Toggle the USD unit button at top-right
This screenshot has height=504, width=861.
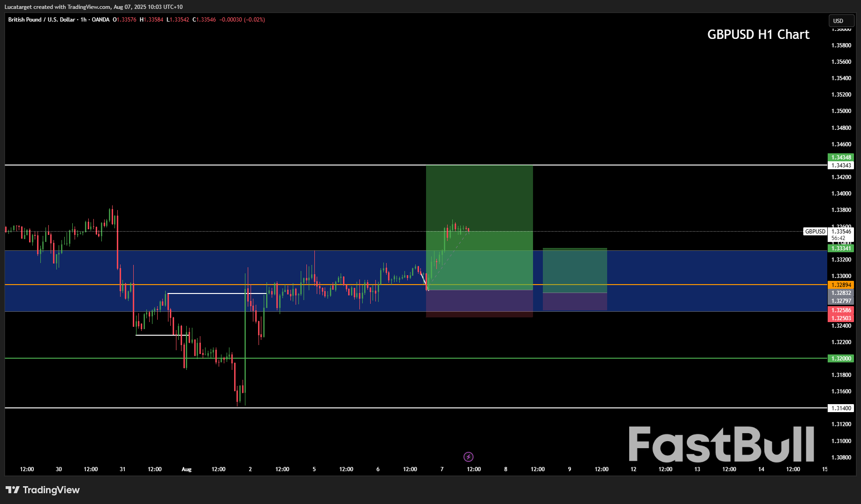tap(841, 21)
